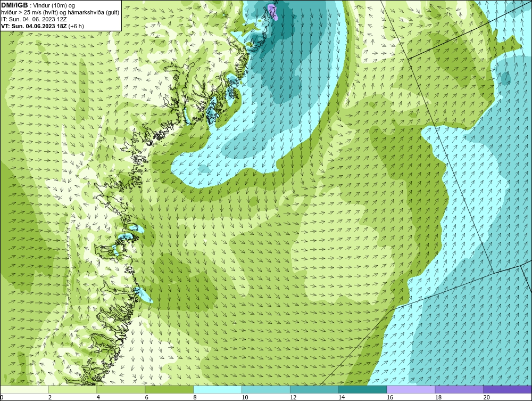Click the 'IT: Sun. 04. 06. 2023 12Z' initial time line
This screenshot has height=401, width=532.
(34, 19)
